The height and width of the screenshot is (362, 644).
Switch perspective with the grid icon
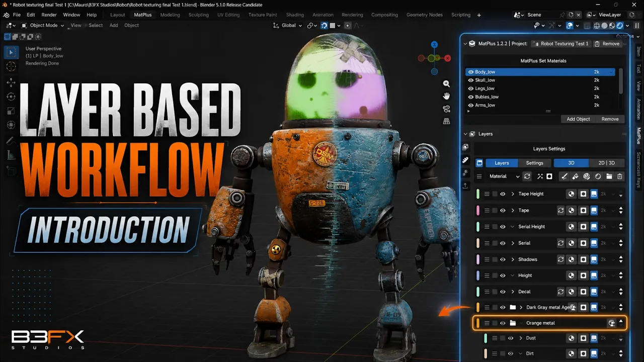[446, 121]
